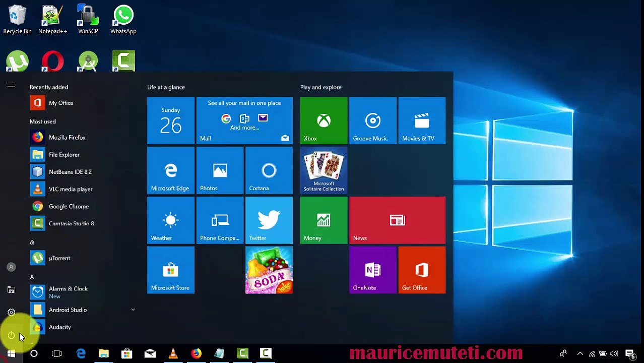Switch to Firefox on the taskbar
Screen dimensions: 644x363
pyautogui.click(x=196, y=354)
